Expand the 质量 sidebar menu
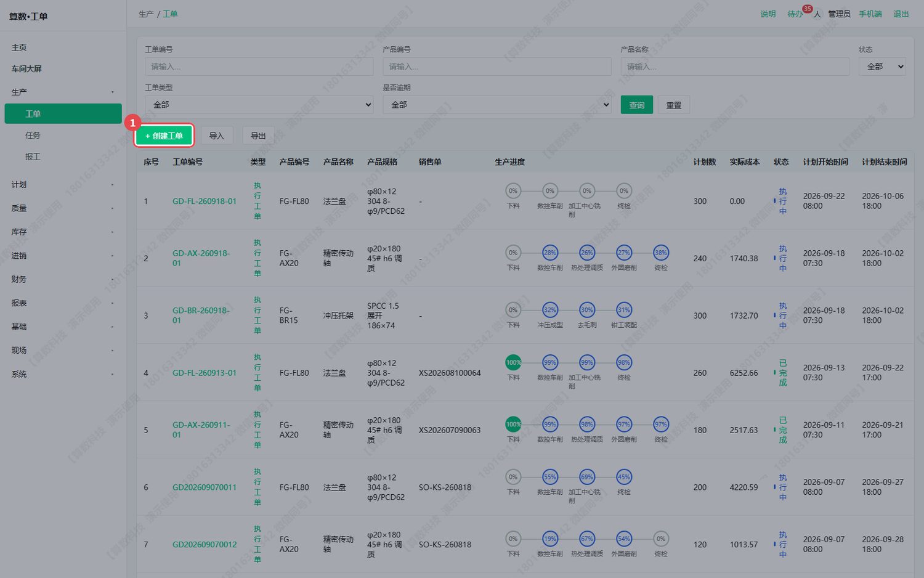924x578 pixels. click(x=63, y=208)
